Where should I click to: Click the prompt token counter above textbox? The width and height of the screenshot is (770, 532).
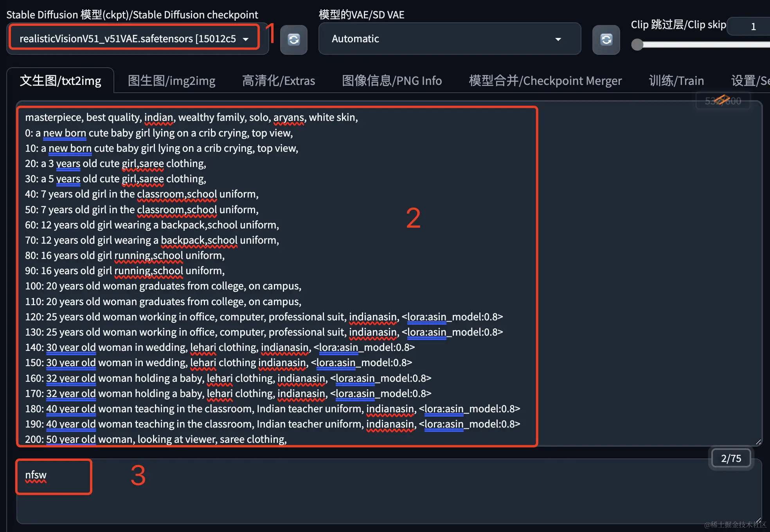tap(723, 101)
